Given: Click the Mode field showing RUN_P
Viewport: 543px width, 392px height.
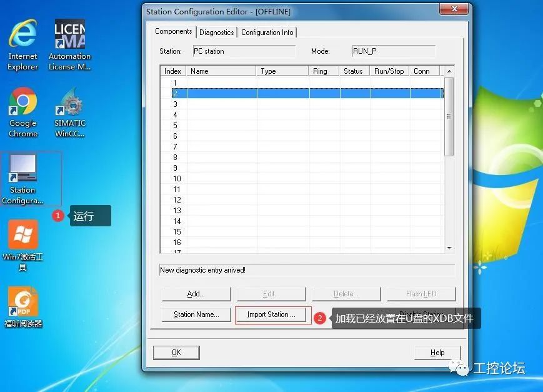Looking at the screenshot, I should [394, 51].
